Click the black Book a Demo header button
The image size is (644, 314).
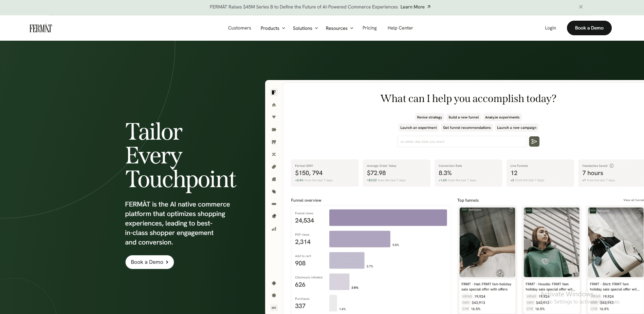click(589, 28)
